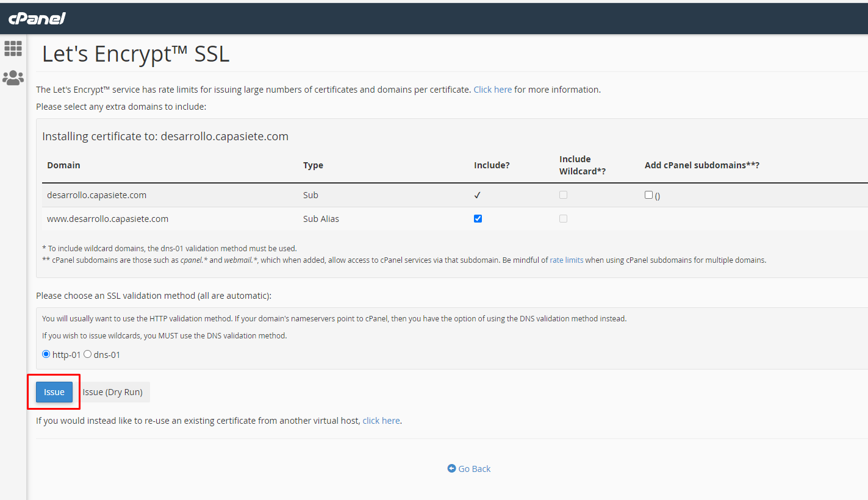This screenshot has width=868, height=500.
Task: Click disabled wildcard checkbox for desarrollo.capasiete.com
Action: 563,195
